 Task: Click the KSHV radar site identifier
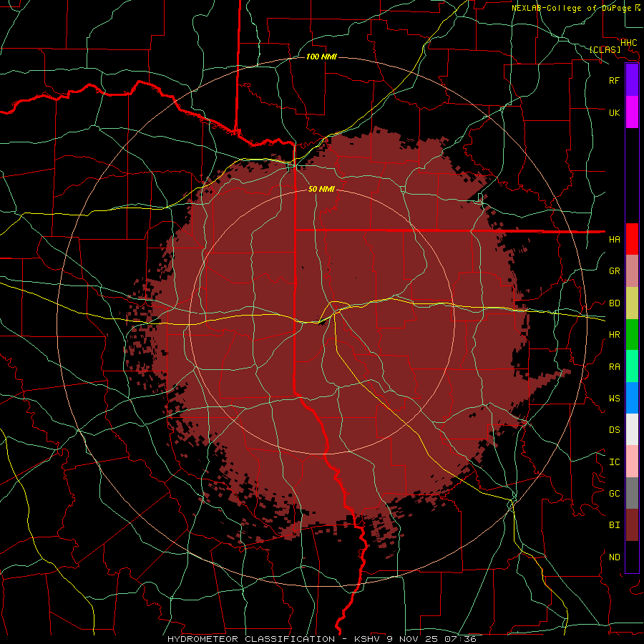coord(368,639)
